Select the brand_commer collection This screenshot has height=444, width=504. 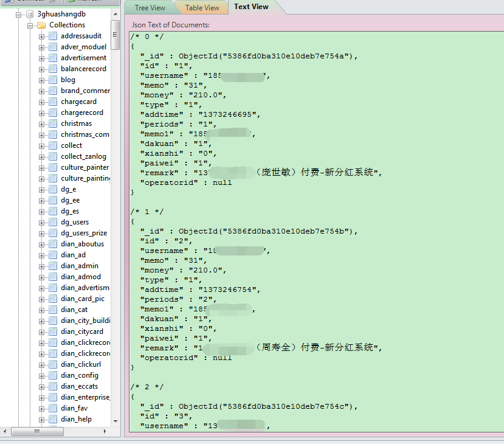[86, 91]
